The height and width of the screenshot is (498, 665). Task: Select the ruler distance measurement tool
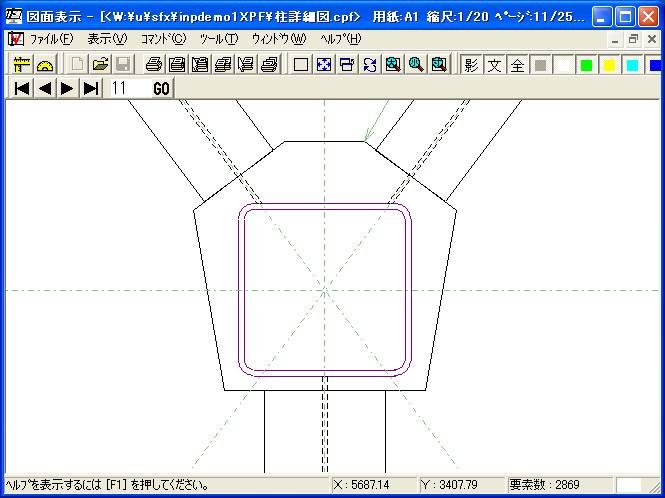click(x=22, y=65)
